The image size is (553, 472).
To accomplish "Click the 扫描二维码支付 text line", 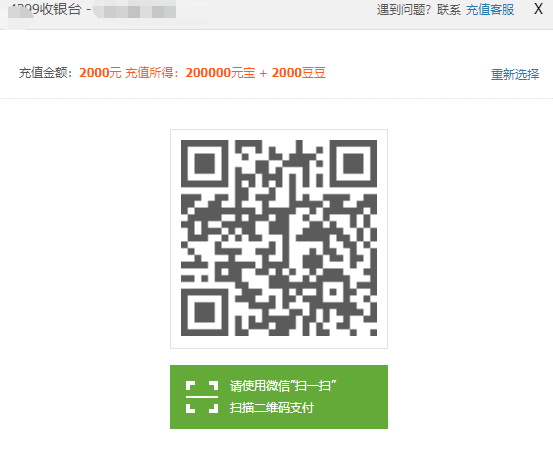I will pos(272,408).
